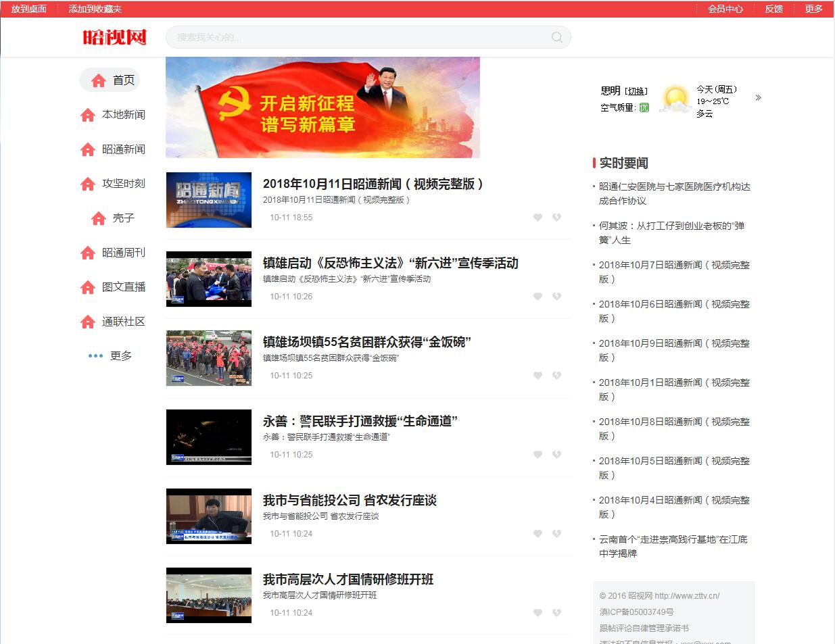The height and width of the screenshot is (644, 835).
Task: Click the house icon beside 昭通新闻
Action: tap(88, 149)
